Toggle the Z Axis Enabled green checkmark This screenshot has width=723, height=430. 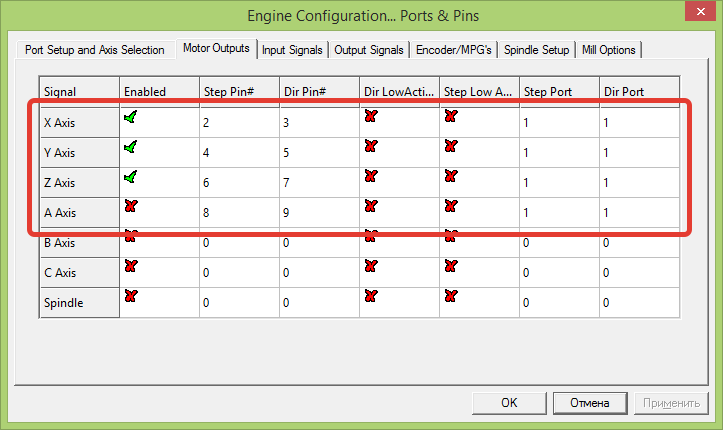point(130,177)
